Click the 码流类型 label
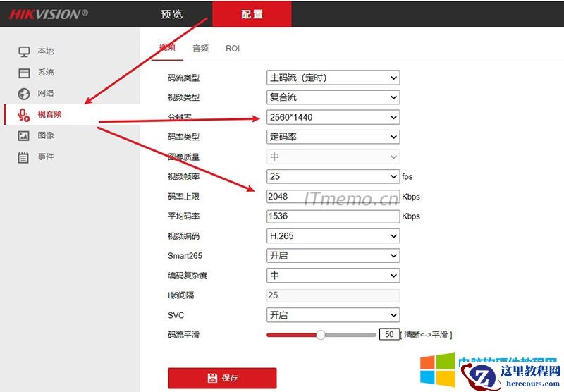The width and height of the screenshot is (564, 392). tap(183, 78)
